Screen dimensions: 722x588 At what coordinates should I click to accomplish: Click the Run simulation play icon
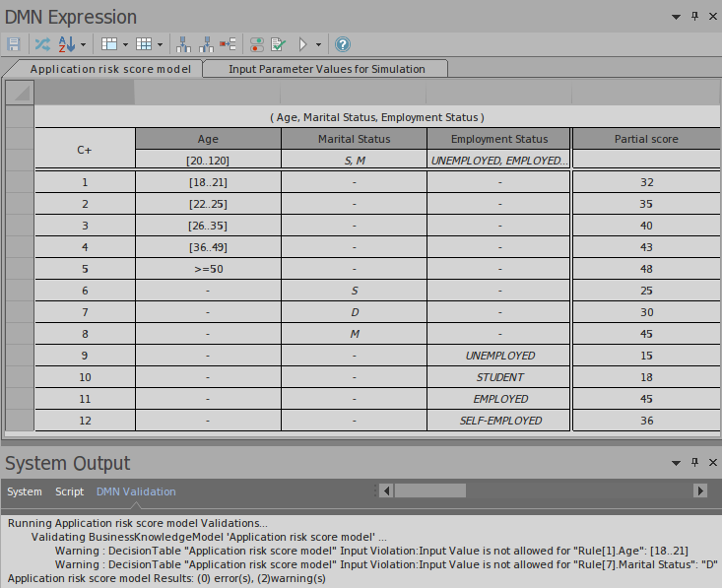click(x=303, y=44)
